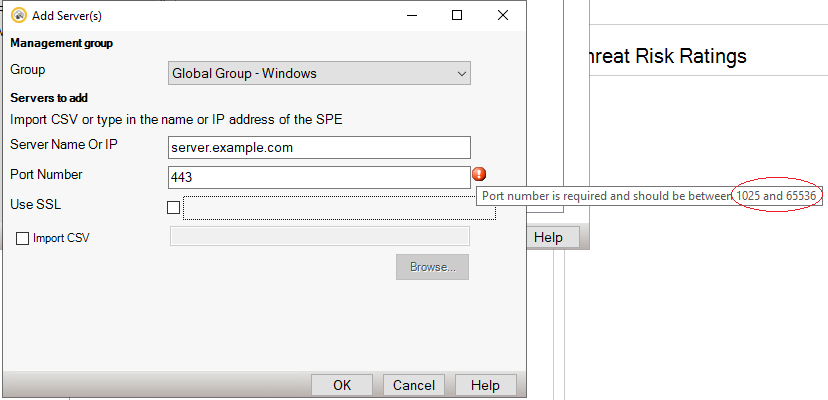Maximize the Add Server(s) dialog

(457, 16)
